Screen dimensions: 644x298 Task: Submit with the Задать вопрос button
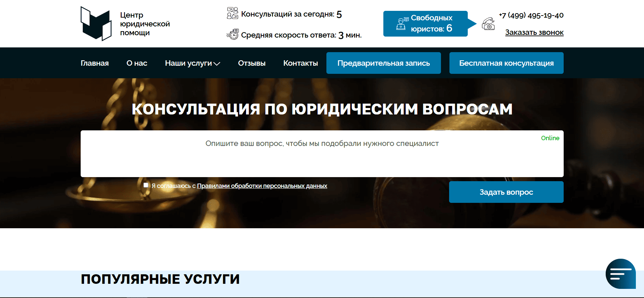(506, 192)
